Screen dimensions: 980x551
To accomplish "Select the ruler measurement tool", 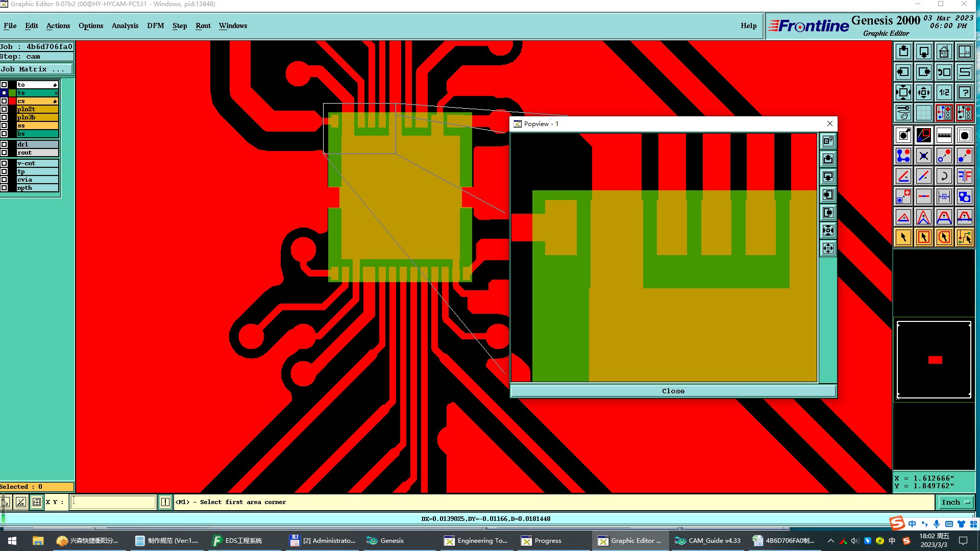I will click(x=944, y=135).
